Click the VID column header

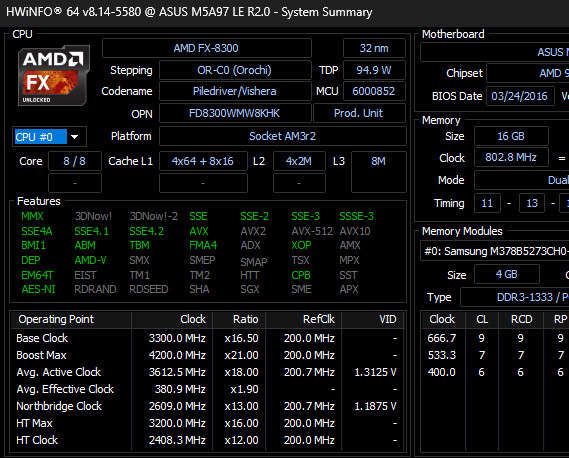[x=373, y=319]
